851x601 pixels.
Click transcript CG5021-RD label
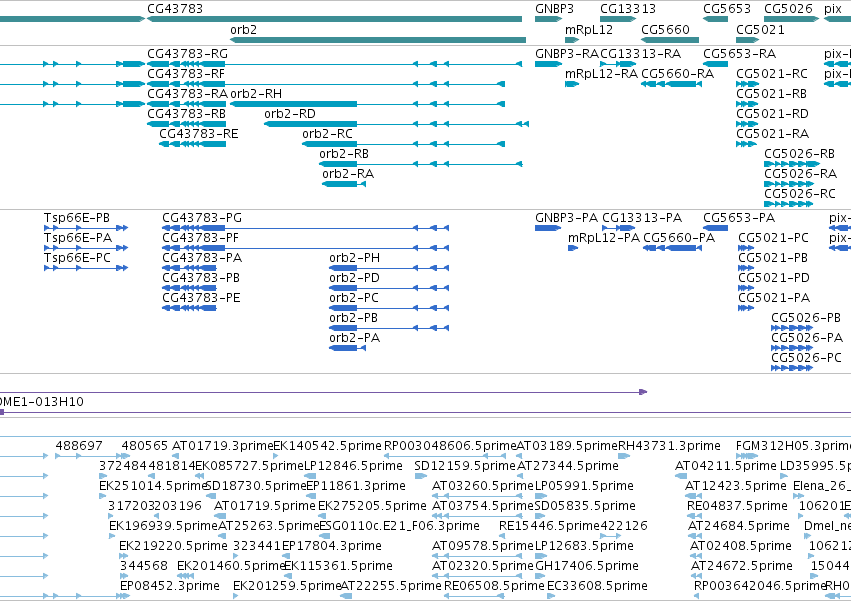click(772, 114)
